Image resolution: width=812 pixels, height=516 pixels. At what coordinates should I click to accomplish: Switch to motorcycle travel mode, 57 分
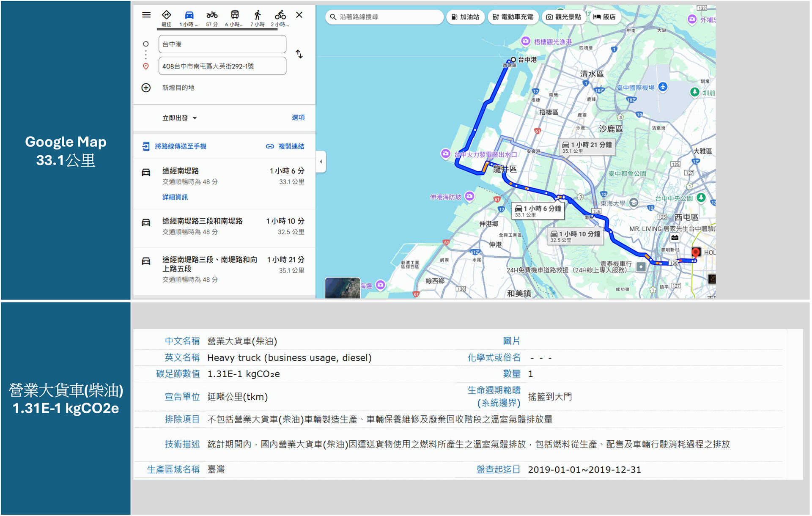[x=212, y=18]
